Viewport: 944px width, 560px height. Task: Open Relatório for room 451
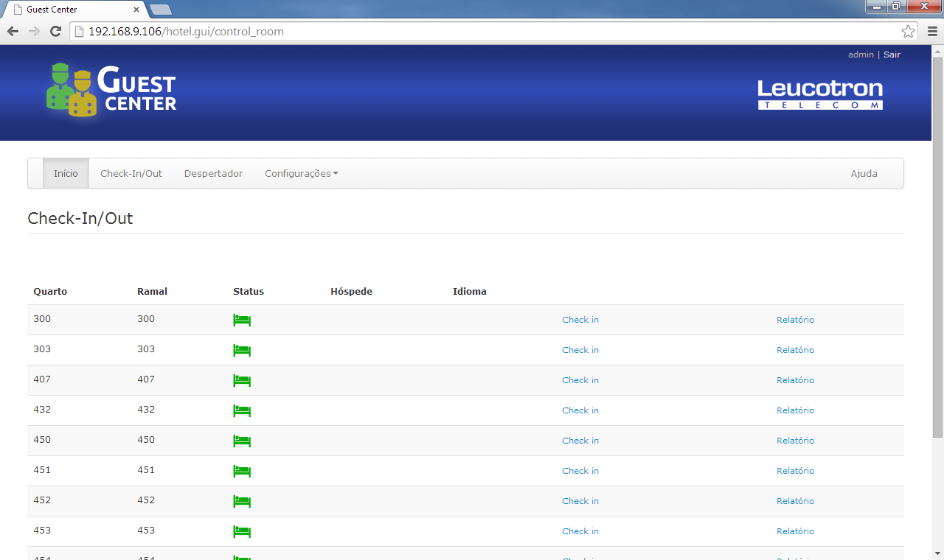795,471
